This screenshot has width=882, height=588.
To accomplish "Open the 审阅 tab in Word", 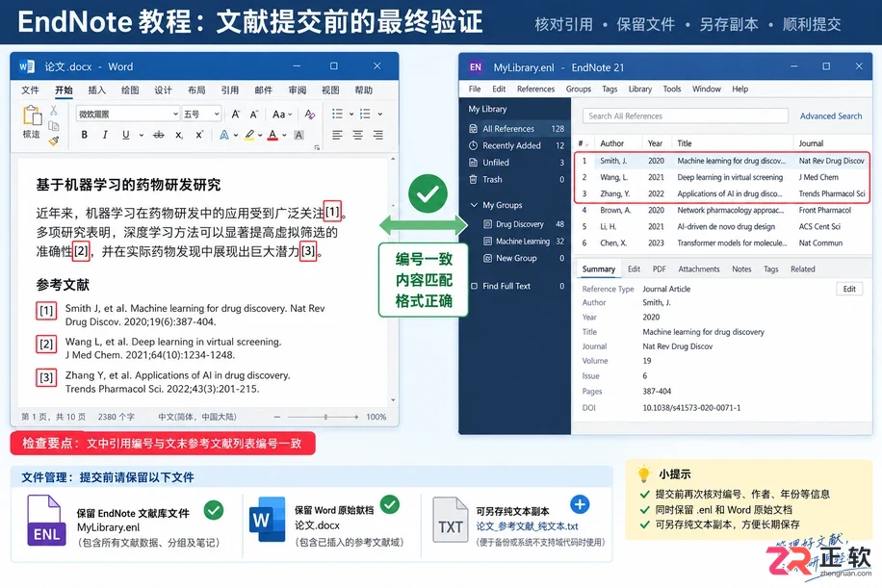I will point(297,89).
